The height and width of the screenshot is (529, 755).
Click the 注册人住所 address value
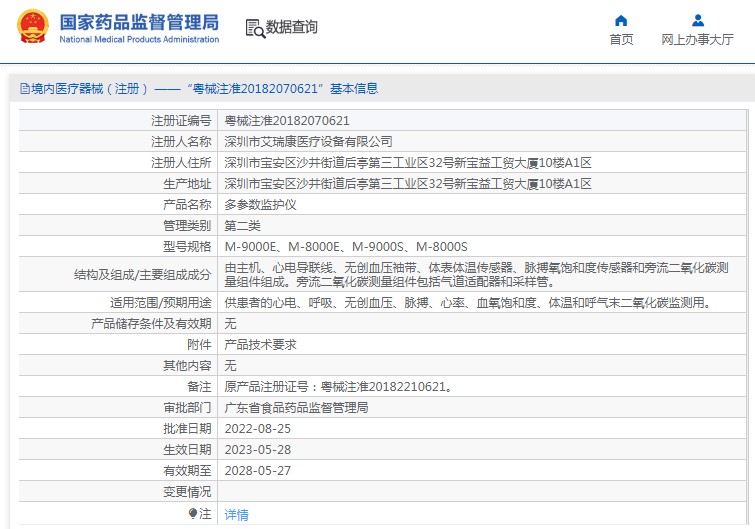click(408, 163)
